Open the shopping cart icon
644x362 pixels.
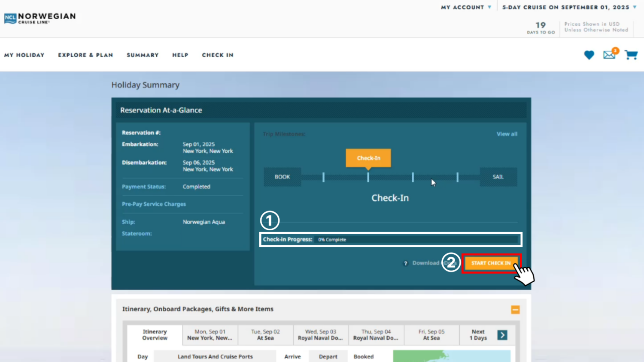click(x=631, y=55)
